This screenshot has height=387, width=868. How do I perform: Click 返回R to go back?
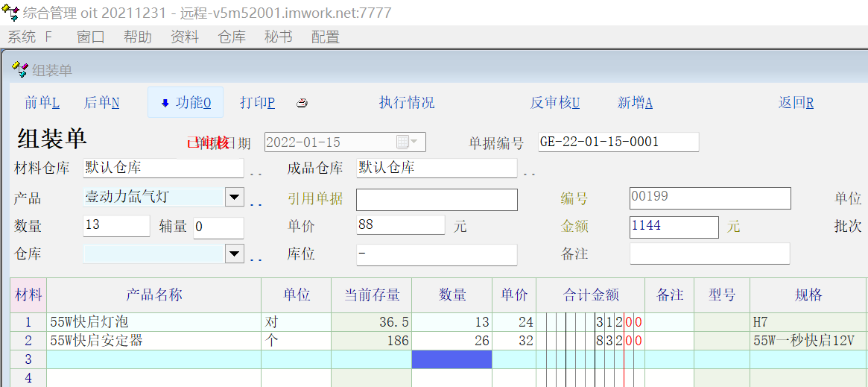coord(796,103)
